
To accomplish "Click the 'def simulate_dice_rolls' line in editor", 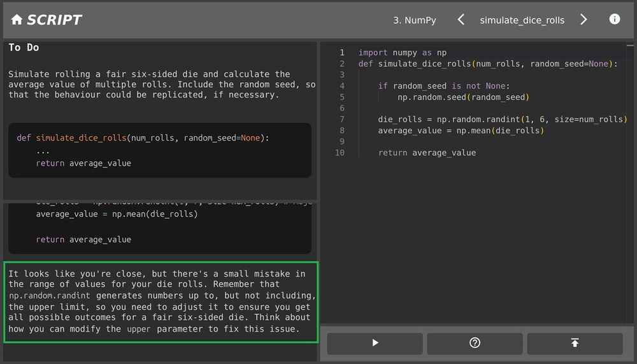I will coord(487,64).
